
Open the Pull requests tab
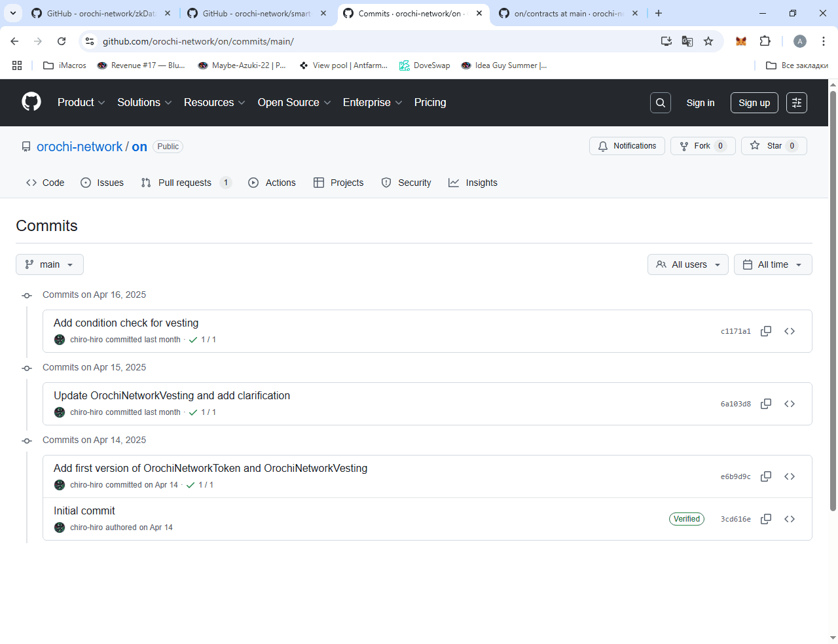pos(187,183)
